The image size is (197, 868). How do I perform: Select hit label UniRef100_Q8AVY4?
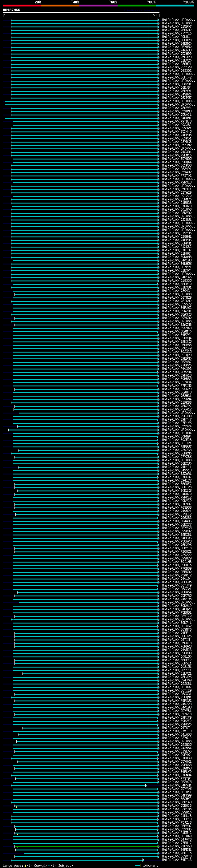(176, 108)
